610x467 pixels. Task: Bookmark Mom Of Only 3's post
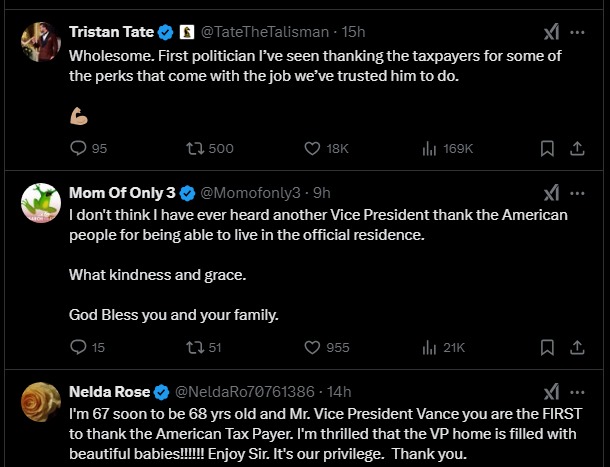click(x=547, y=347)
